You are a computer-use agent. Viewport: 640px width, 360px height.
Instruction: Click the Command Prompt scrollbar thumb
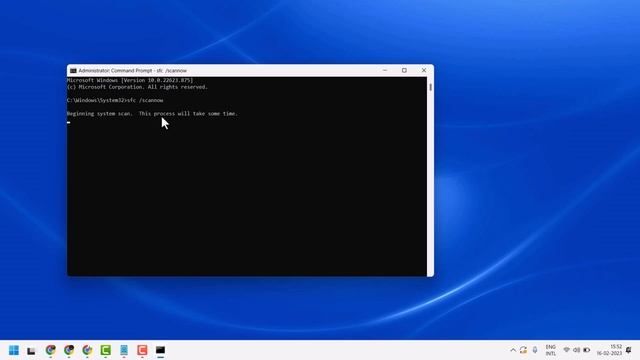[431, 87]
